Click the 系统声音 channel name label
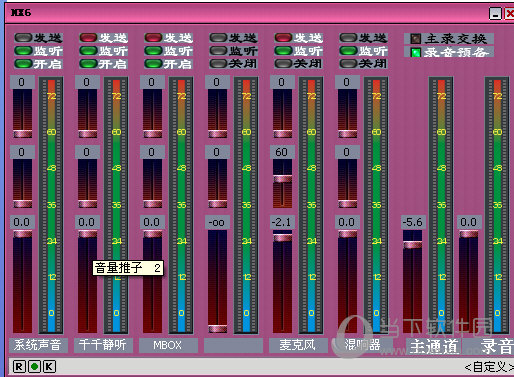The image size is (514, 377). pos(37,345)
